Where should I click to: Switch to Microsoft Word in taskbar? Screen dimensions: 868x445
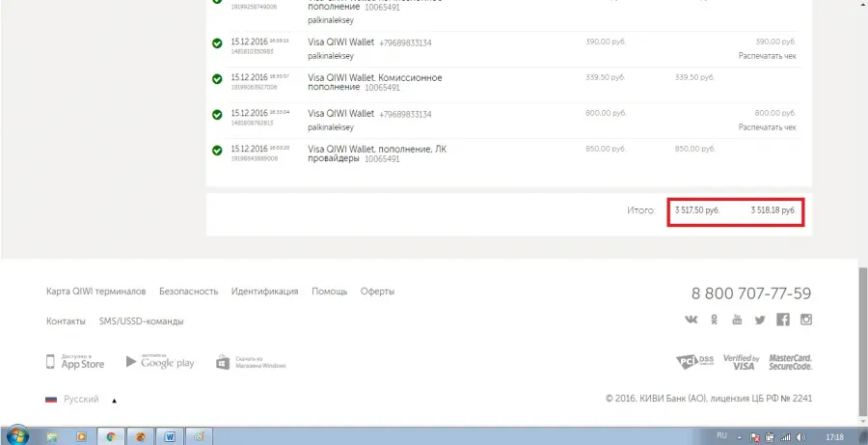[x=170, y=436]
